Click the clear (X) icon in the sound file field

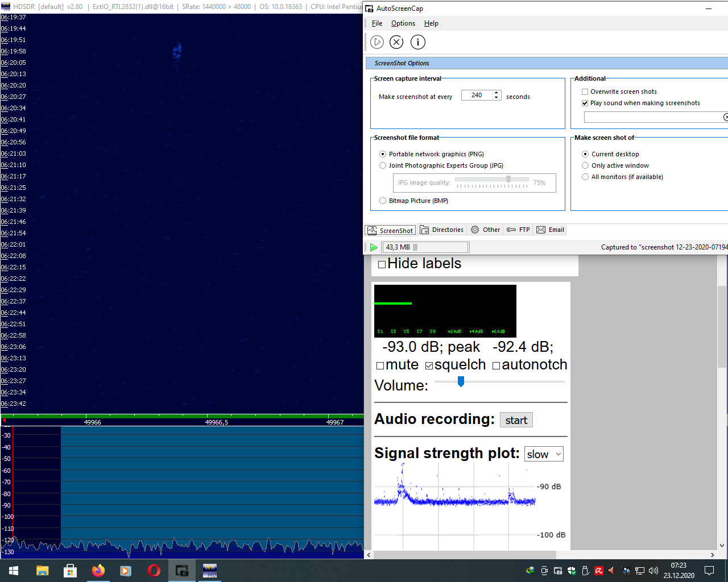click(726, 117)
